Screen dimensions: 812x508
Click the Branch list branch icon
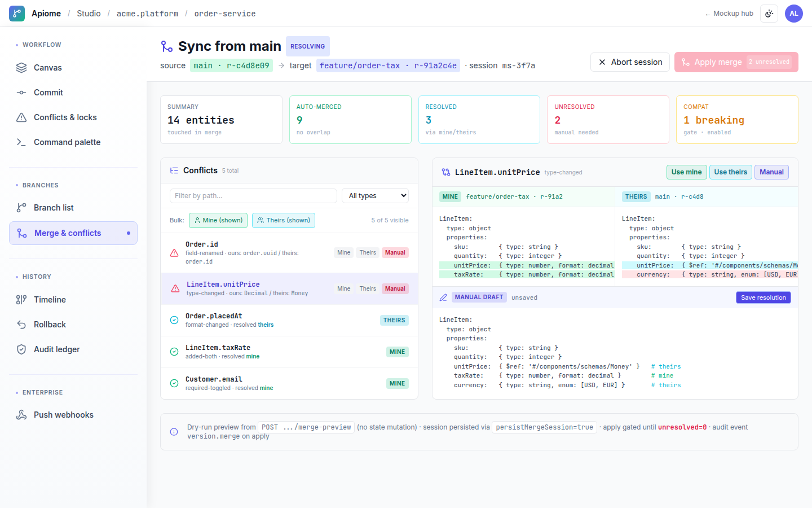21,208
